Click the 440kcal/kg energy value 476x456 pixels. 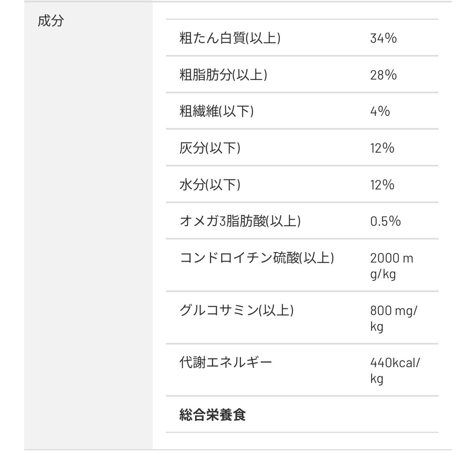[x=394, y=370]
